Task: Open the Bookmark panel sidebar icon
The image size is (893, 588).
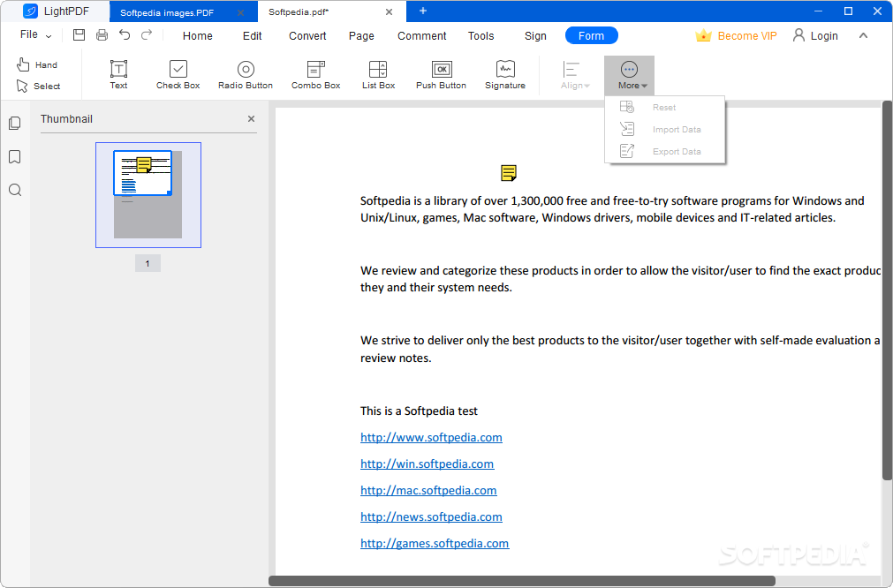Action: click(15, 157)
